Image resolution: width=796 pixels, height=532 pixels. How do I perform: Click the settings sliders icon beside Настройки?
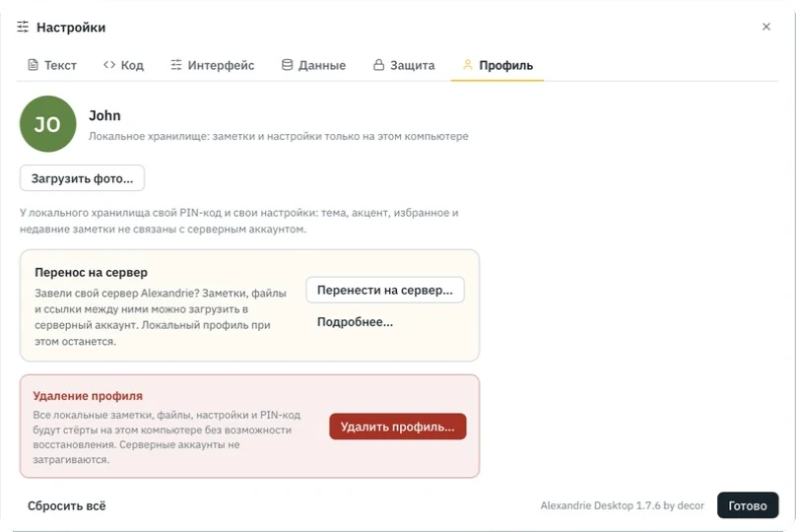point(23,27)
